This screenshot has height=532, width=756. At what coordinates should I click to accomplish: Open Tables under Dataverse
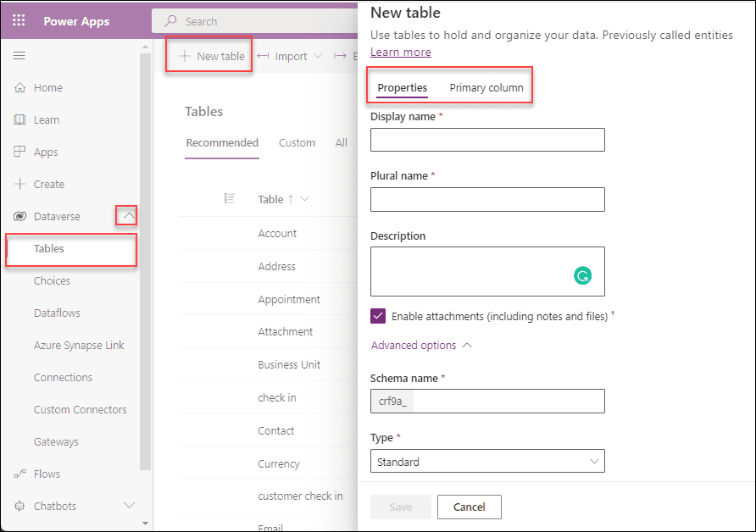click(x=71, y=249)
